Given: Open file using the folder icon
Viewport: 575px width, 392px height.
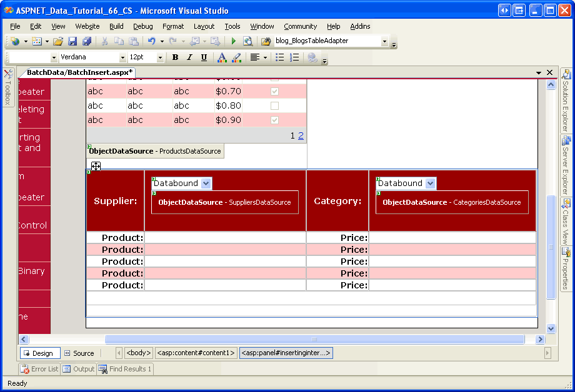Looking at the screenshot, I should 57,41.
